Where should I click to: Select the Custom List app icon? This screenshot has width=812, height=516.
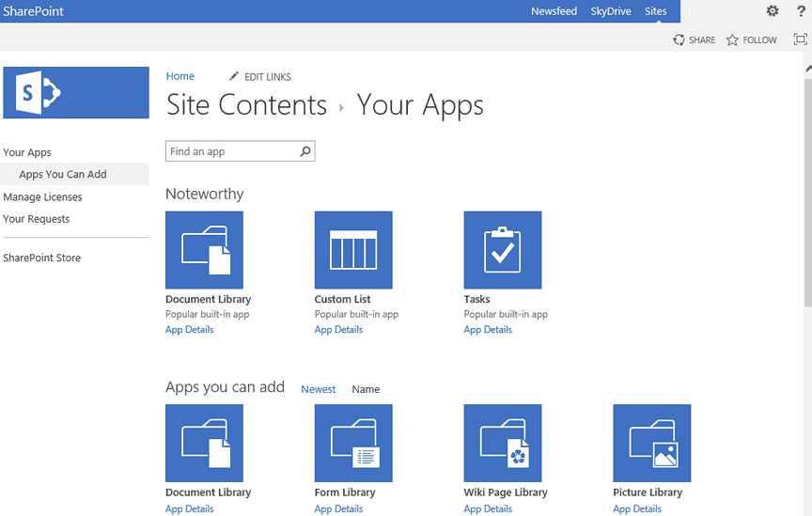(x=353, y=250)
